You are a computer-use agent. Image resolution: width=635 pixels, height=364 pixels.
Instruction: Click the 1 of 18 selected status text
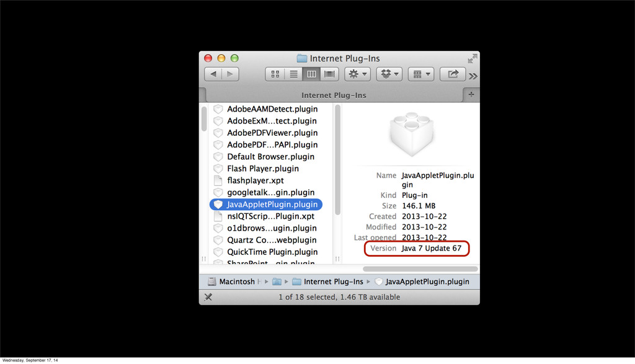point(339,297)
